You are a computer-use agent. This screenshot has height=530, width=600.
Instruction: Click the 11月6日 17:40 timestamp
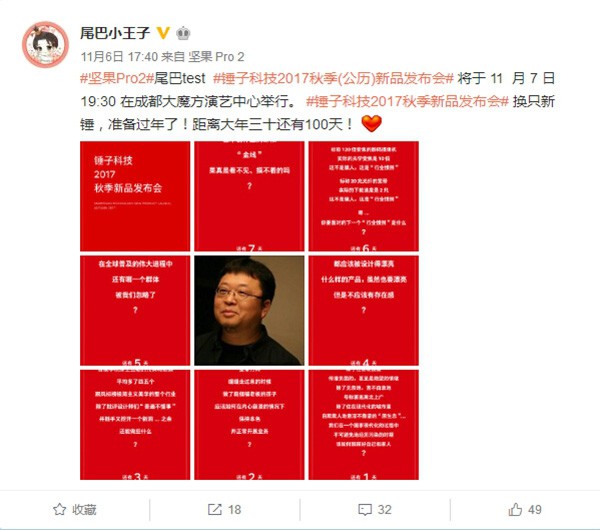tap(119, 57)
